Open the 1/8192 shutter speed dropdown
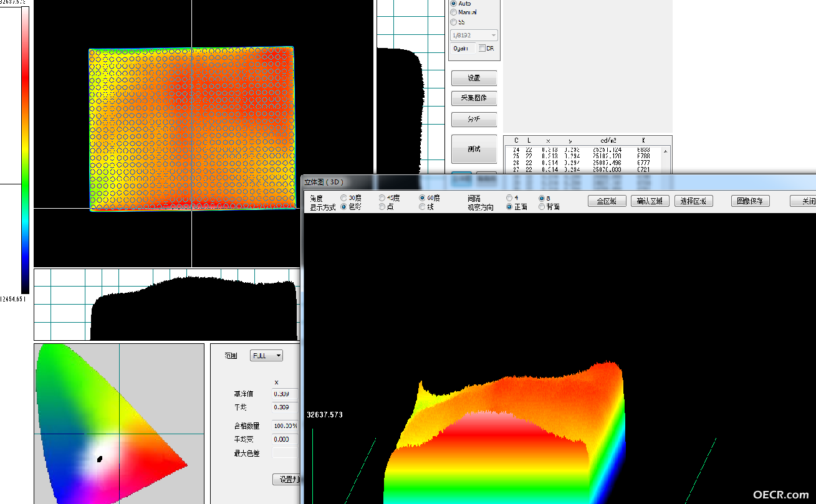This screenshot has height=504, width=816. 474,36
